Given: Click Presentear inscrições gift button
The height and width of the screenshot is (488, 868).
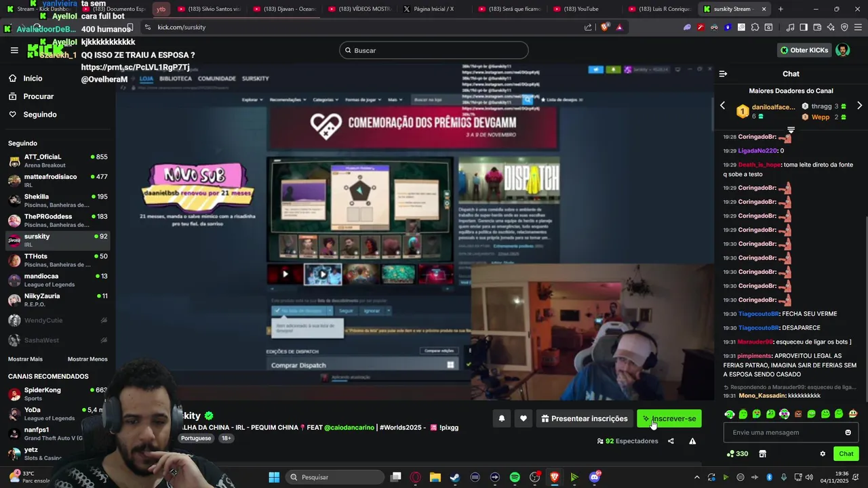Looking at the screenshot, I should (584, 419).
